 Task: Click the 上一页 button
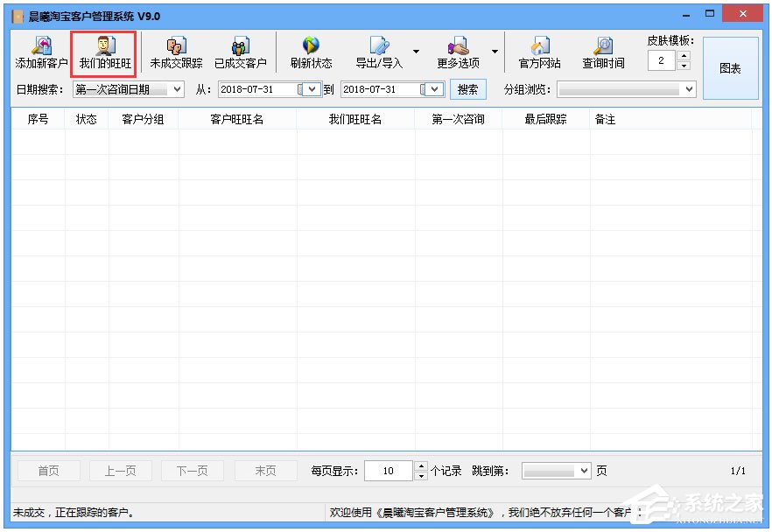tap(121, 471)
